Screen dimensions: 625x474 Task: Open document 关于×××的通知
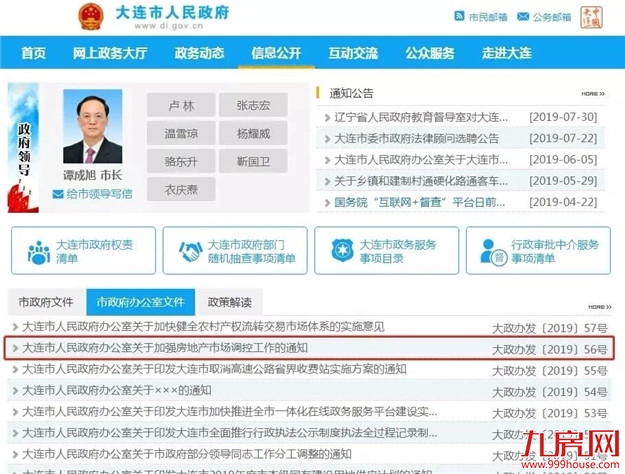tap(117, 390)
